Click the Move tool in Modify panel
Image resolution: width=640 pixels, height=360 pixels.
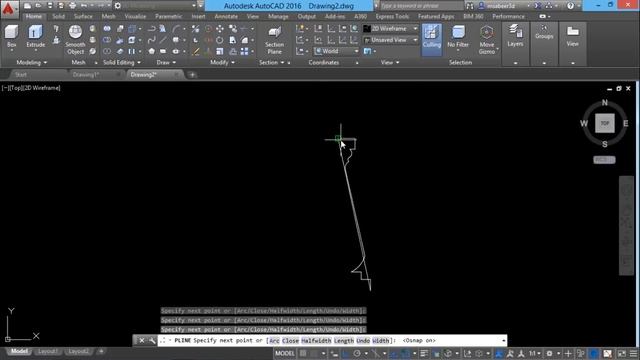click(x=220, y=29)
